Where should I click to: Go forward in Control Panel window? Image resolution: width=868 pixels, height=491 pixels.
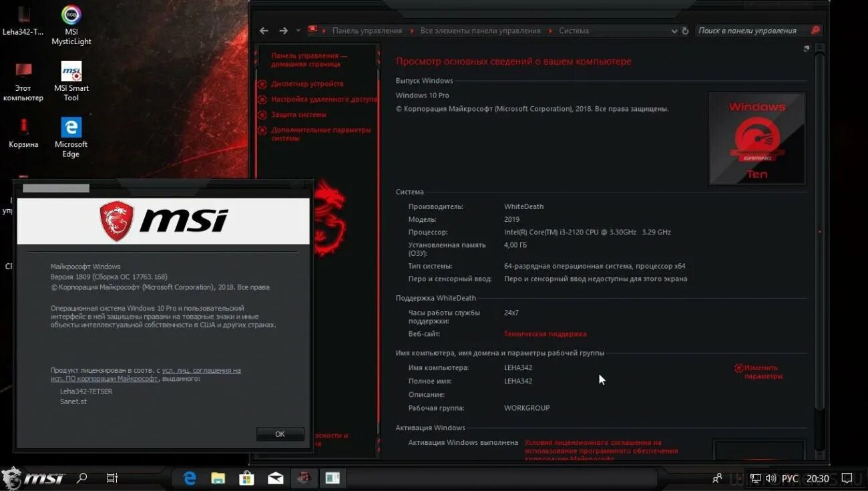pos(284,31)
